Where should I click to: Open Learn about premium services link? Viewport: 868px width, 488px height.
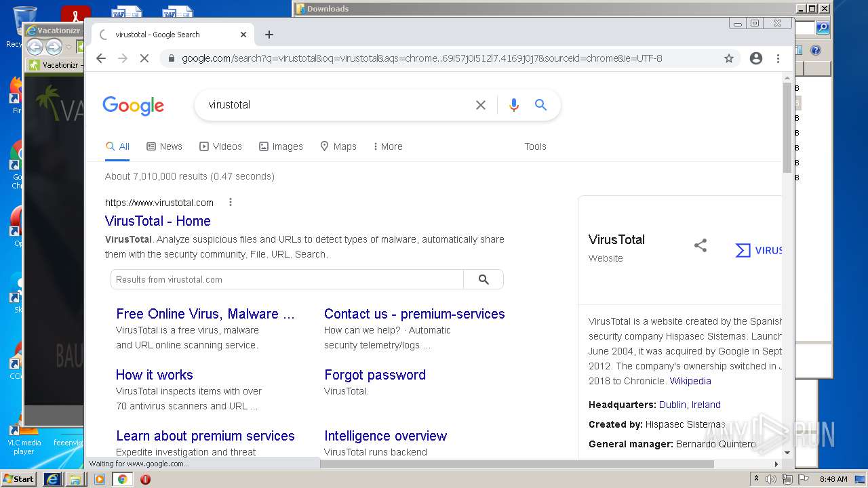tap(205, 436)
